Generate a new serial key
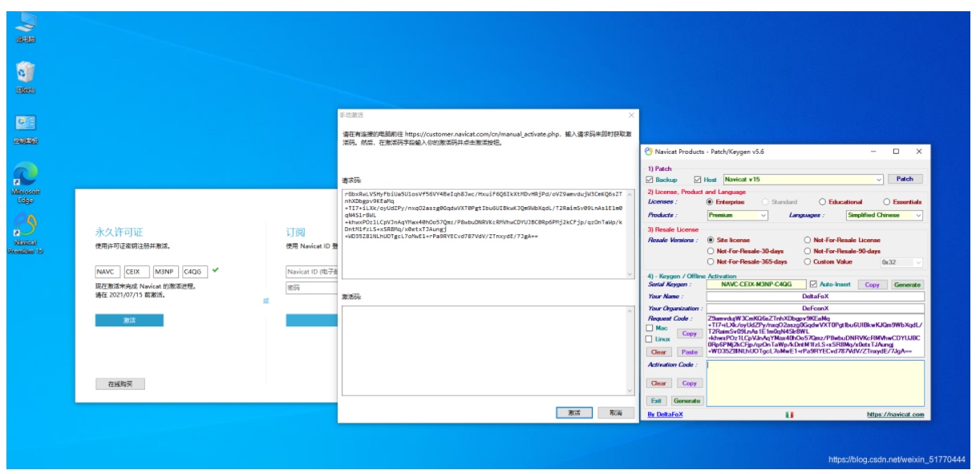Viewport: 980px width, 474px height. pos(907,285)
